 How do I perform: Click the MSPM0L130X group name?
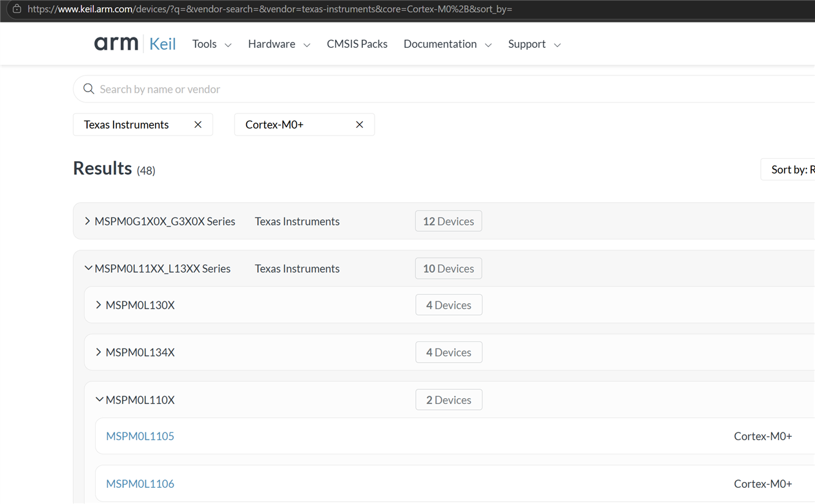point(140,305)
